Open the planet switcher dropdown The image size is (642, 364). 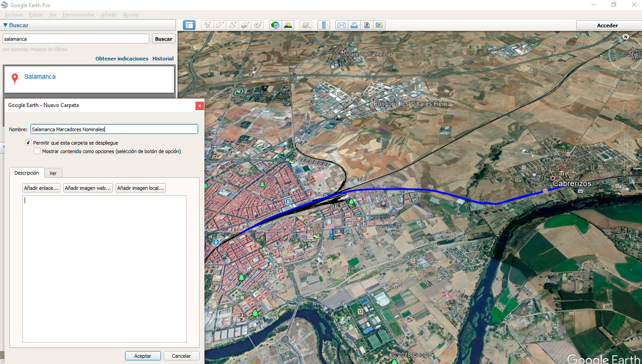pyautogui.click(x=305, y=25)
